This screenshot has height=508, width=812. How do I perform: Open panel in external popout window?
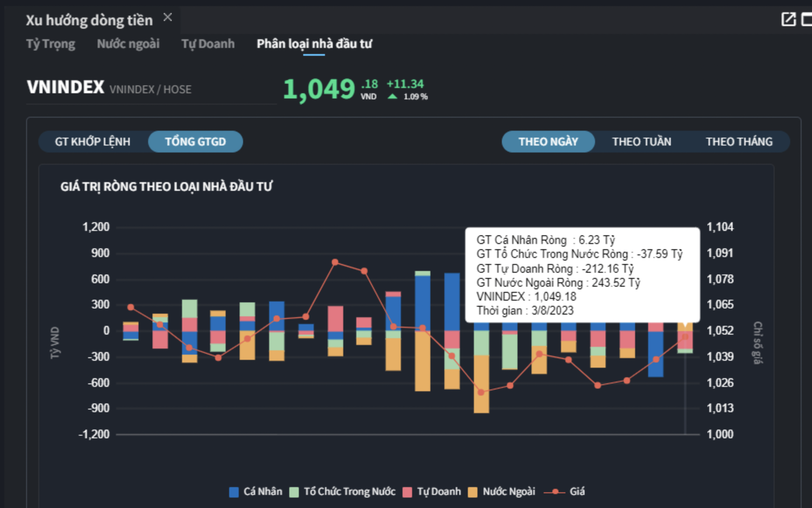click(x=788, y=19)
